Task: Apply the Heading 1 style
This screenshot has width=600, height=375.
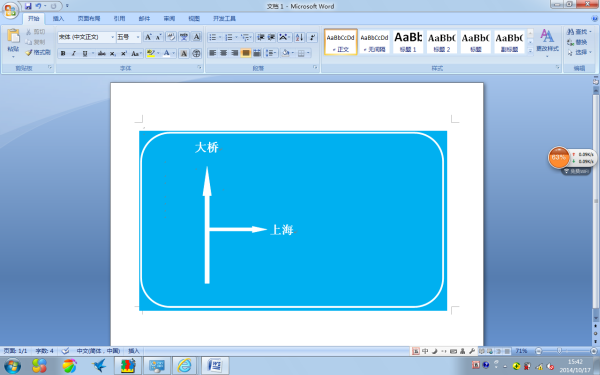Action: tap(408, 42)
